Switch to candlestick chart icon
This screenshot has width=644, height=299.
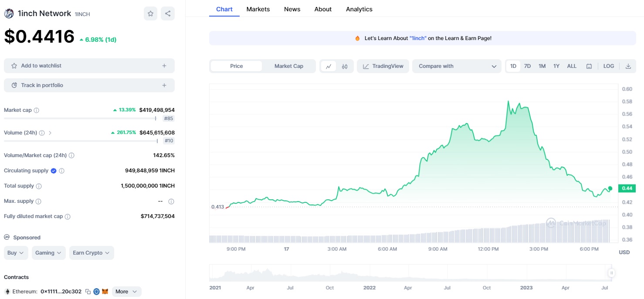click(x=345, y=66)
